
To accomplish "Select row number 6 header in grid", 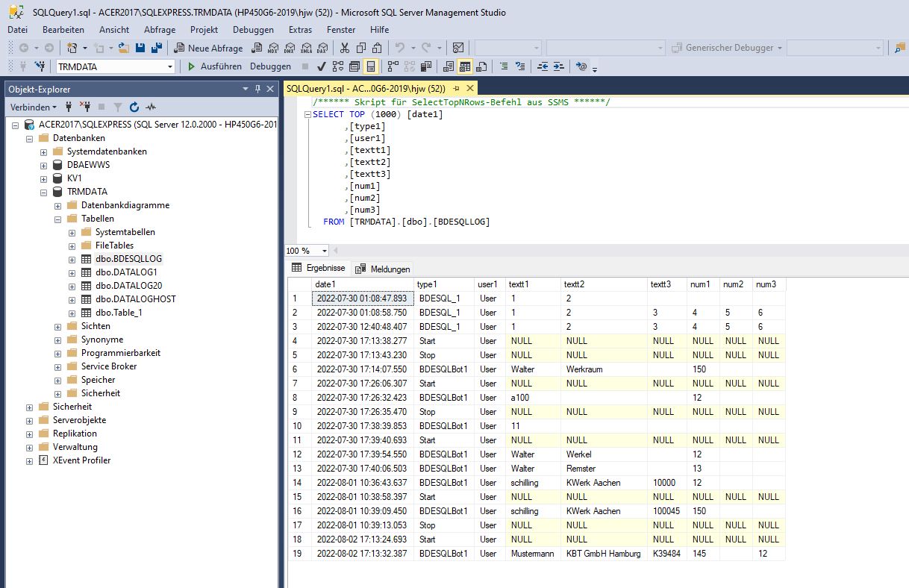I will pyautogui.click(x=299, y=369).
